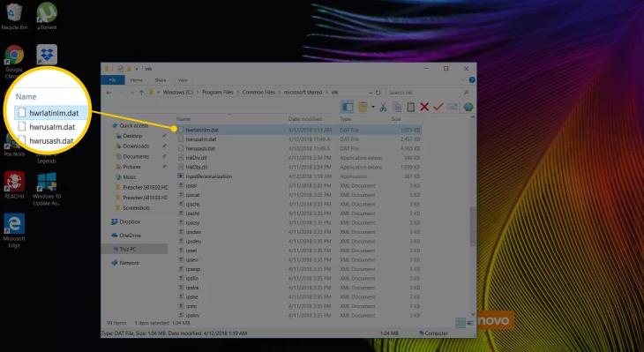
Task: Toggle the preview pane toolbar icon
Action: (x=348, y=108)
